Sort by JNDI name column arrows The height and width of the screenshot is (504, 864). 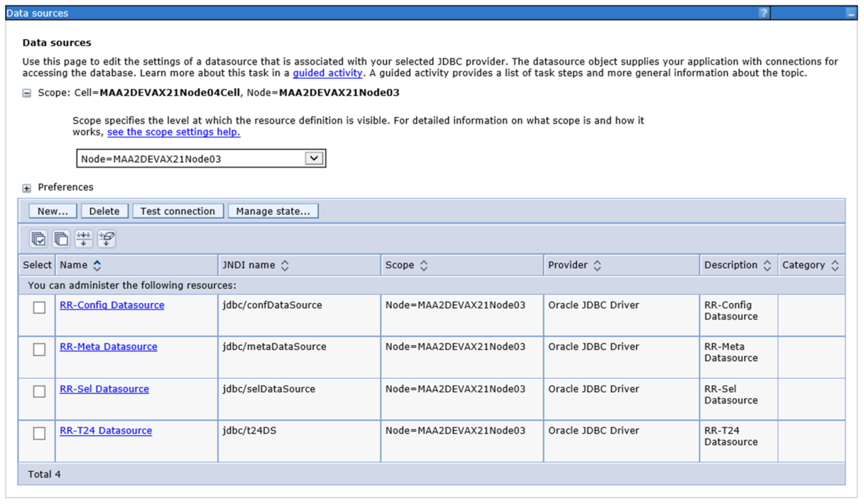click(285, 265)
